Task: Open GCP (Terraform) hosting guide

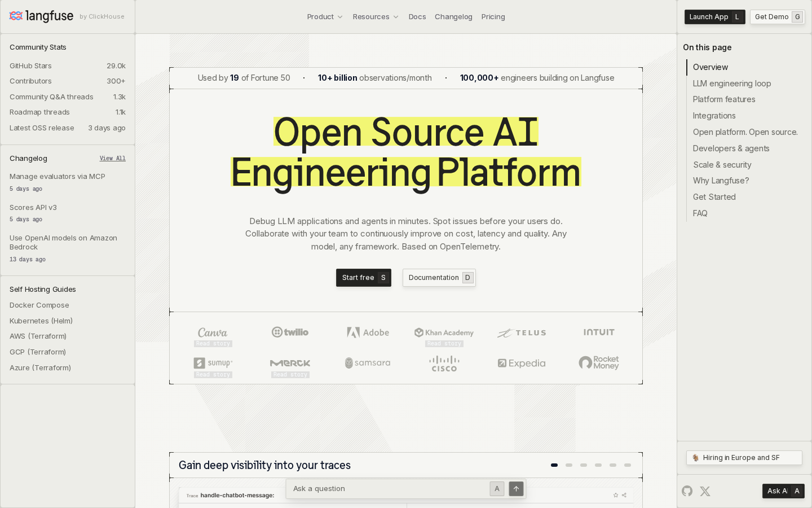Action: (38, 352)
